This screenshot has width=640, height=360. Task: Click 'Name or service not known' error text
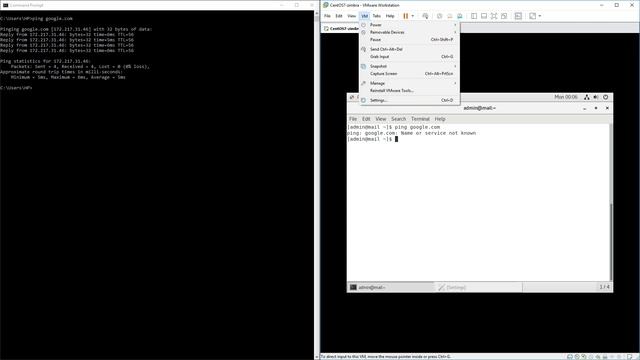point(438,133)
